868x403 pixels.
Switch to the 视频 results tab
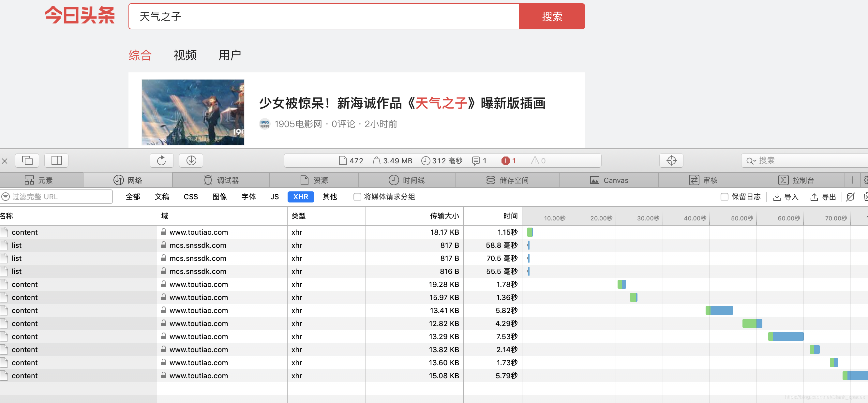(x=185, y=55)
